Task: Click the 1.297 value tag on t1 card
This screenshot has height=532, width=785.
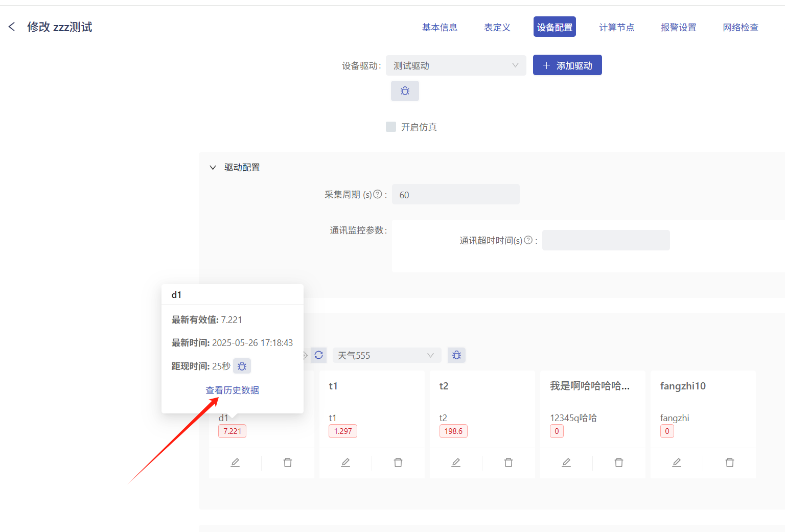Action: point(343,431)
